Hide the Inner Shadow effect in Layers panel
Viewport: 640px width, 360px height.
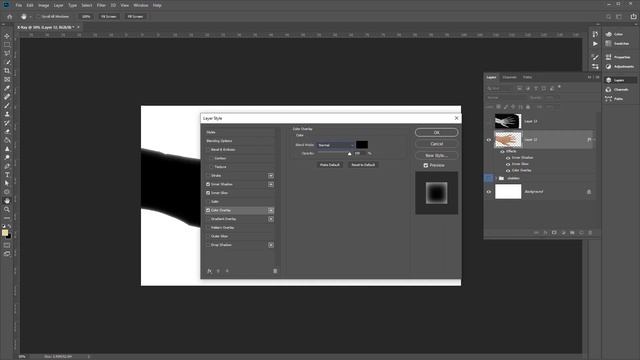click(508, 158)
